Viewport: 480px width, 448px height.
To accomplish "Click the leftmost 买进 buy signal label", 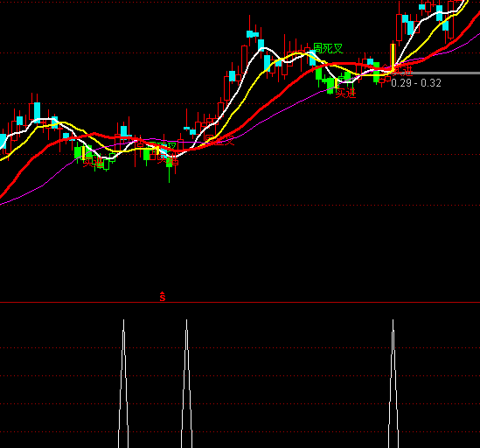I will coord(94,162).
